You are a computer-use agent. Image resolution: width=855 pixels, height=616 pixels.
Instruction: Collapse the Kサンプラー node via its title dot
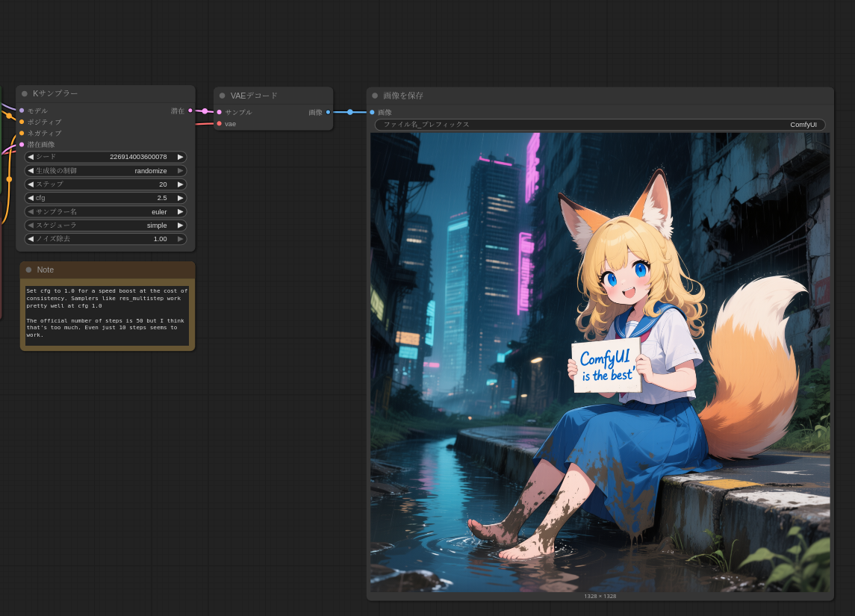(25, 93)
